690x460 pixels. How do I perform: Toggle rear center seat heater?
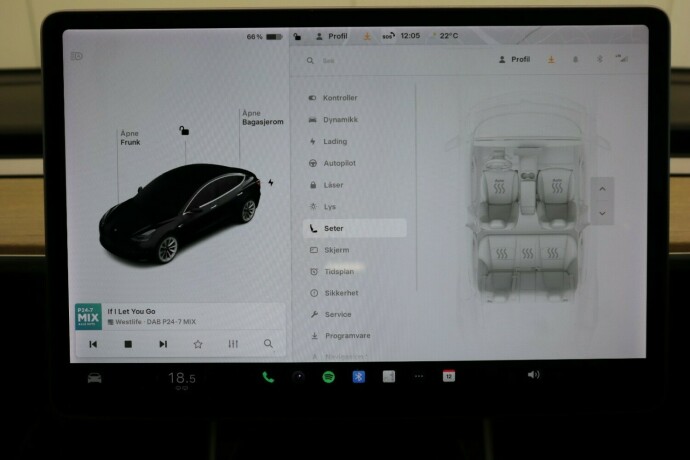526,254
